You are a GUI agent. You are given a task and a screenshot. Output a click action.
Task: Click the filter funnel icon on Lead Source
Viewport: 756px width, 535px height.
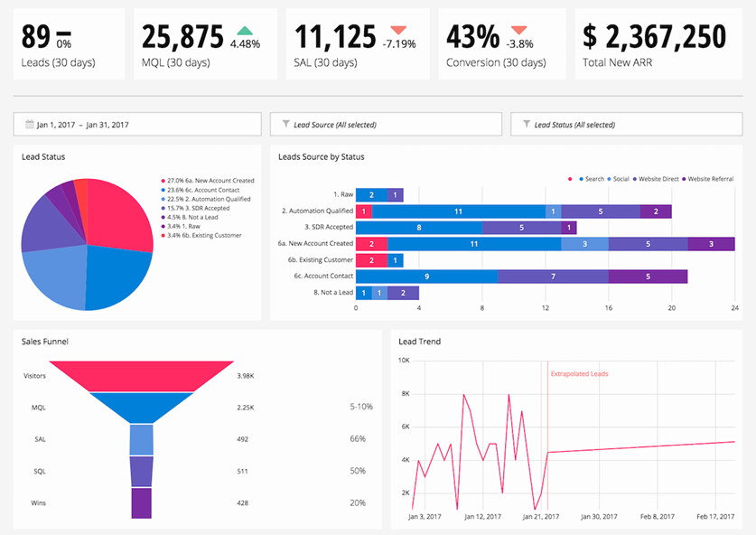(285, 125)
